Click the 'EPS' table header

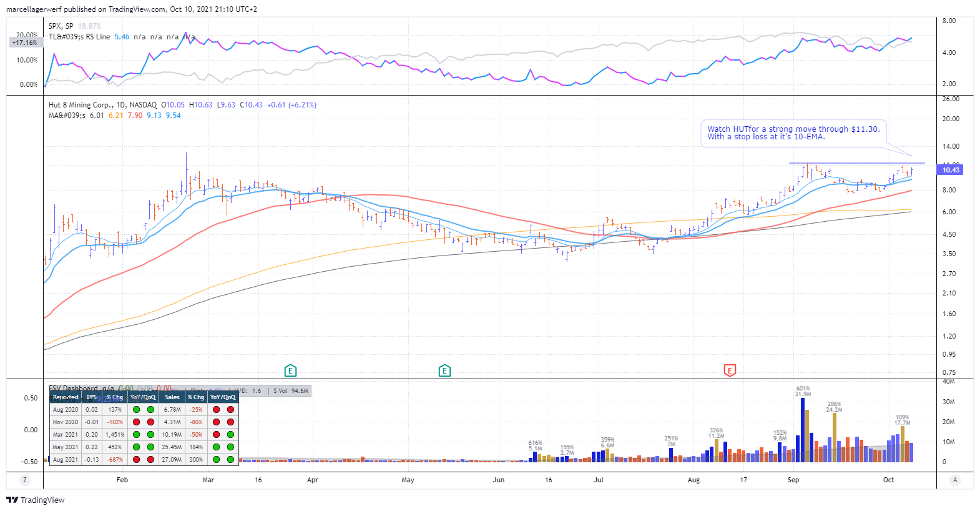[92, 397]
